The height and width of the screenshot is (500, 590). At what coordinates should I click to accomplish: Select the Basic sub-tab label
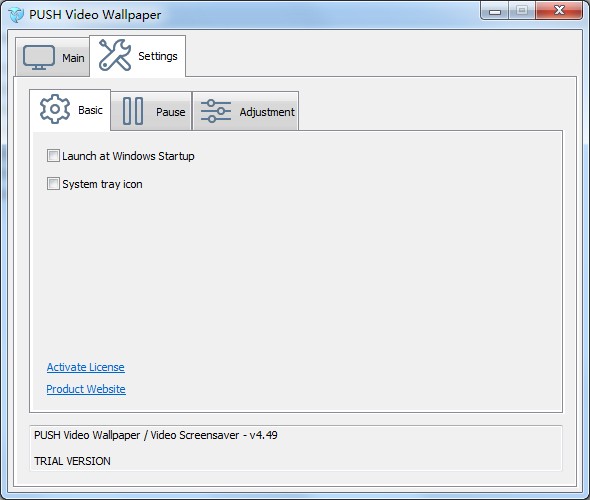(x=90, y=110)
